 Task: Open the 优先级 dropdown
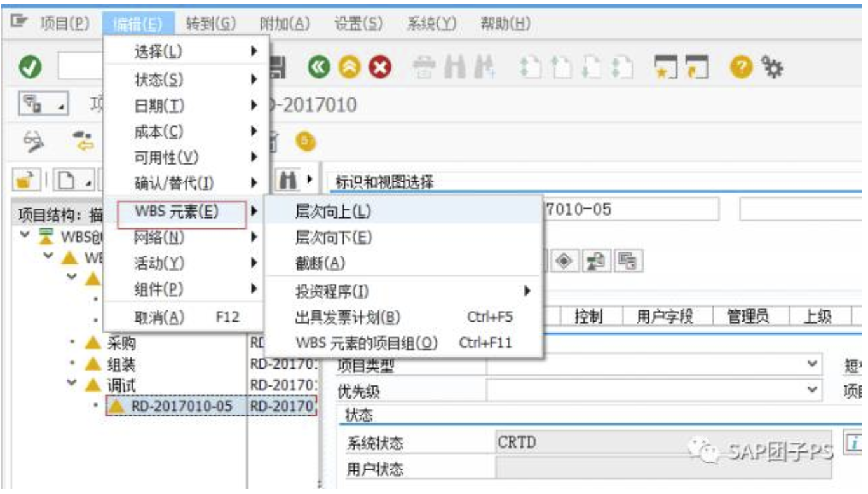(812, 389)
